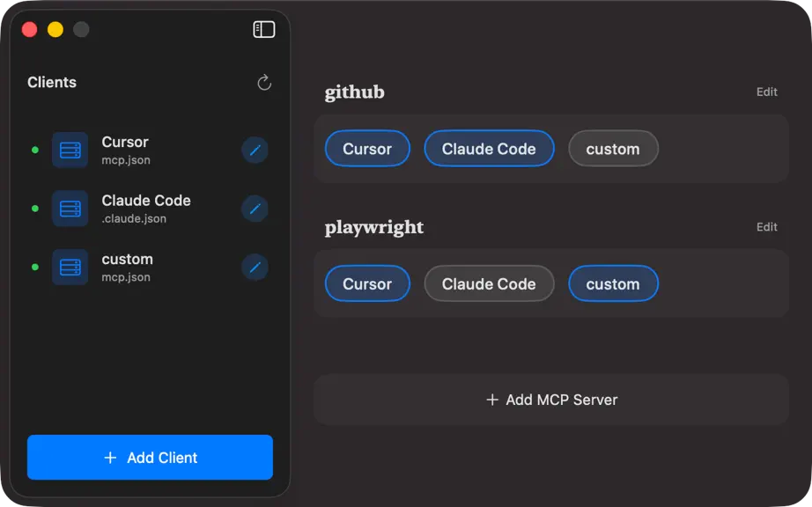
Task: Click the Clients sidebar heading
Action: 52,82
